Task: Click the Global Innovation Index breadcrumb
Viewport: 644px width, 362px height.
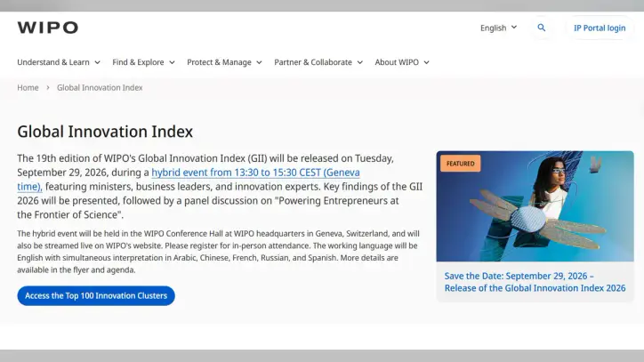Action: coord(100,87)
